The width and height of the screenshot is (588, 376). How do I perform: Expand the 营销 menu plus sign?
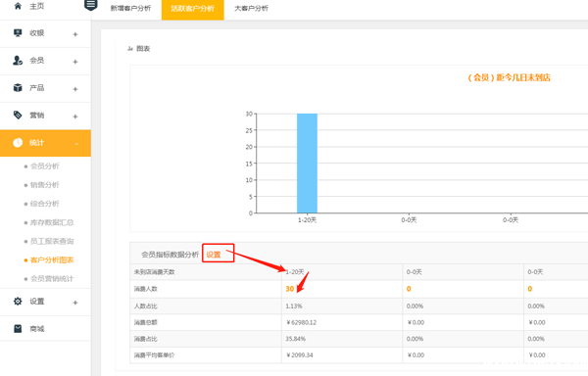[75, 117]
